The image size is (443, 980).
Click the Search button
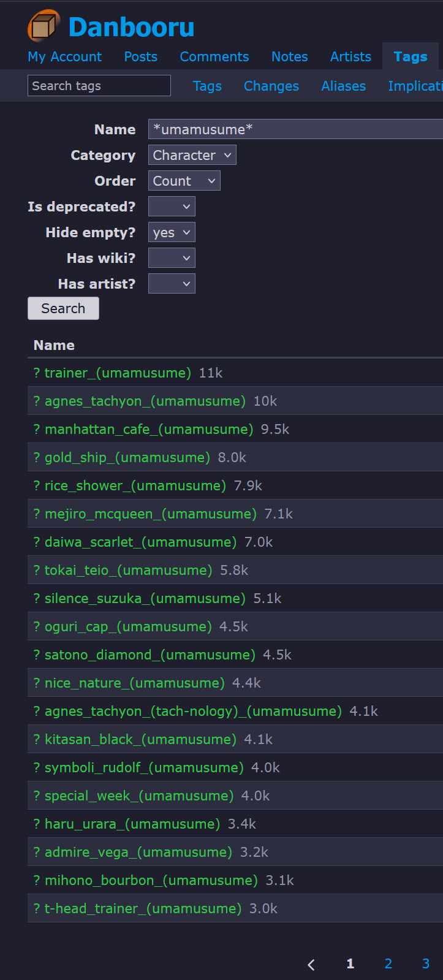coord(63,308)
